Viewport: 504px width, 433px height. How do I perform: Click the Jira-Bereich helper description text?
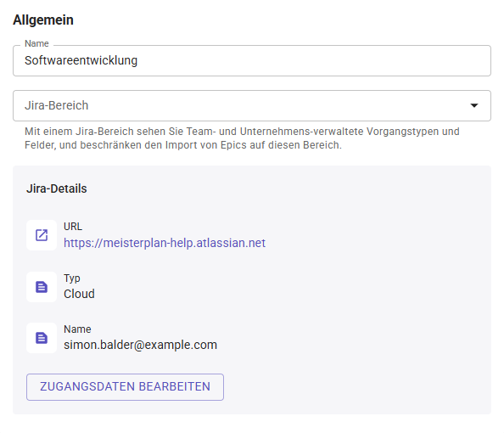(x=242, y=138)
